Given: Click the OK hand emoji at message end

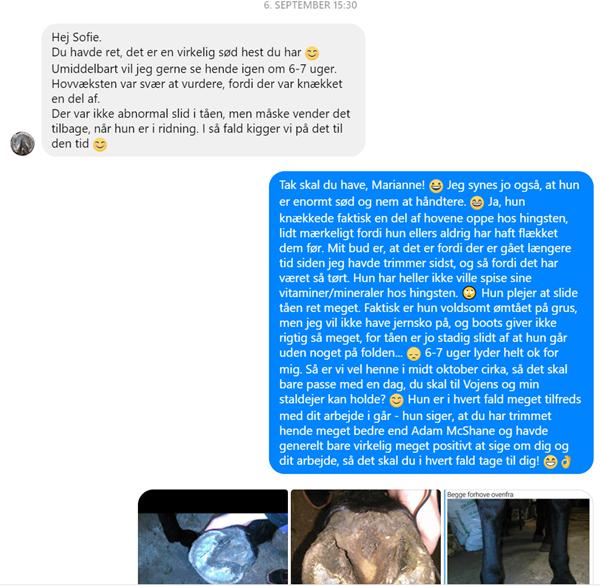Looking at the screenshot, I should [566, 462].
